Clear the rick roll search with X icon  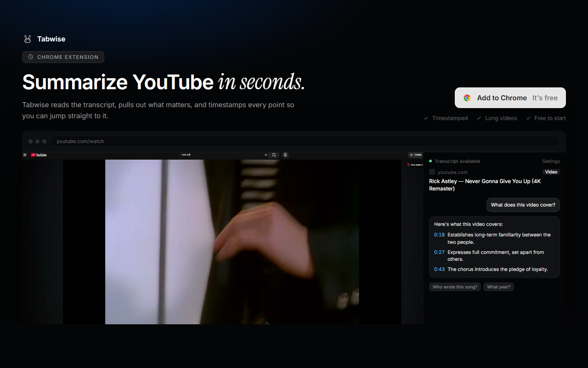click(x=266, y=155)
